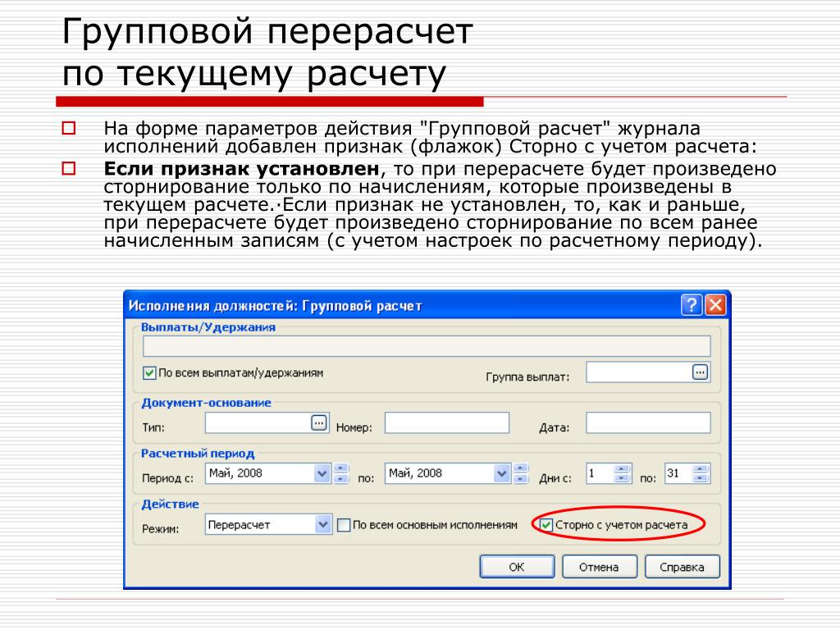
Task: Click the Справка button
Action: [682, 567]
